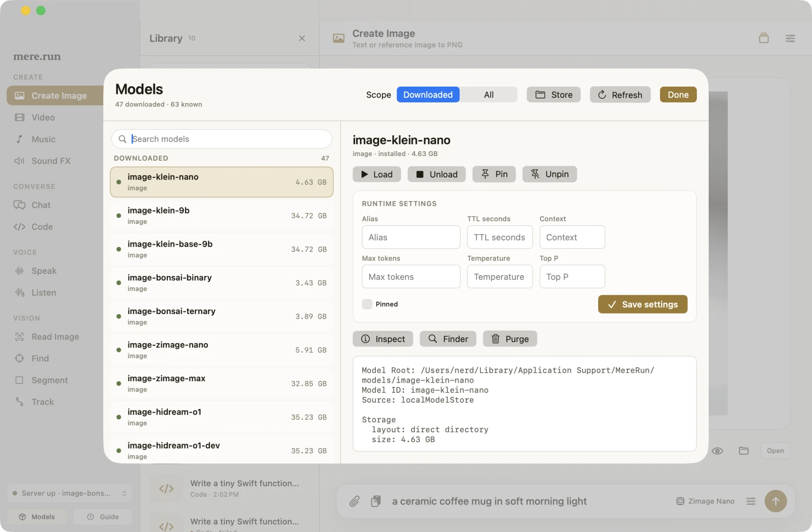This screenshot has width=812, height=532.
Task: Save the runtime settings
Action: 643,304
